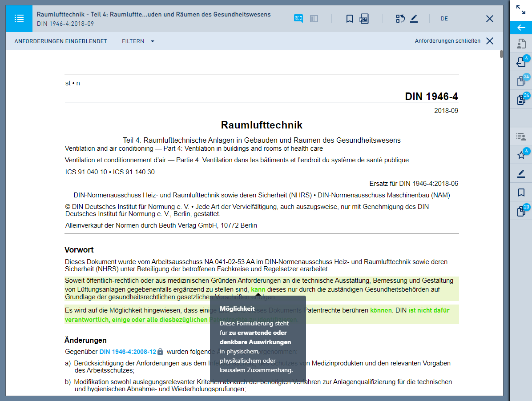Open the sidebar bookmark icon

[521, 192]
